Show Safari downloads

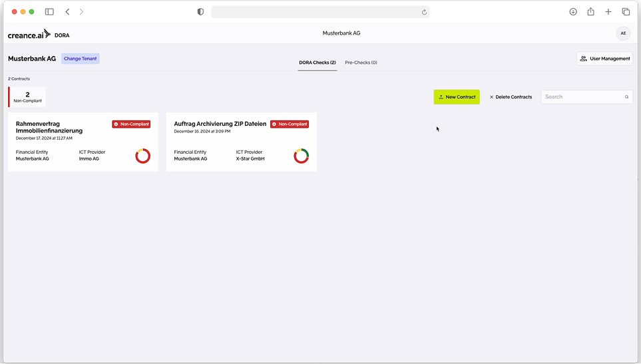573,12
